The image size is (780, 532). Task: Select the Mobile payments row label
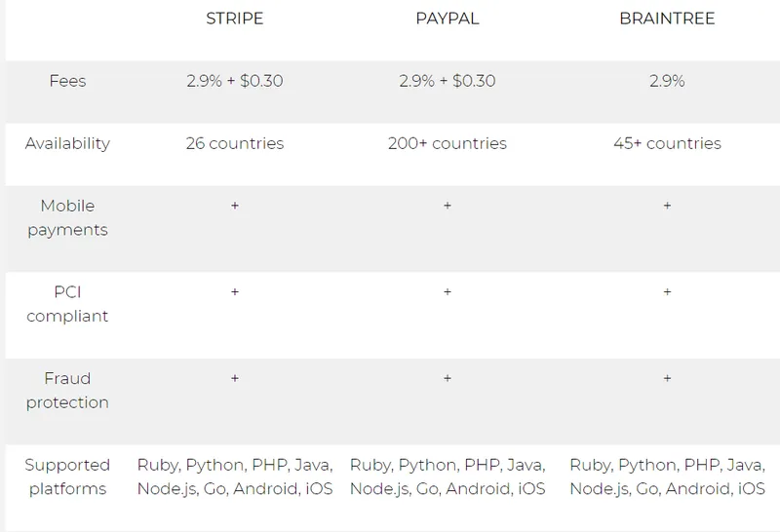[67, 218]
